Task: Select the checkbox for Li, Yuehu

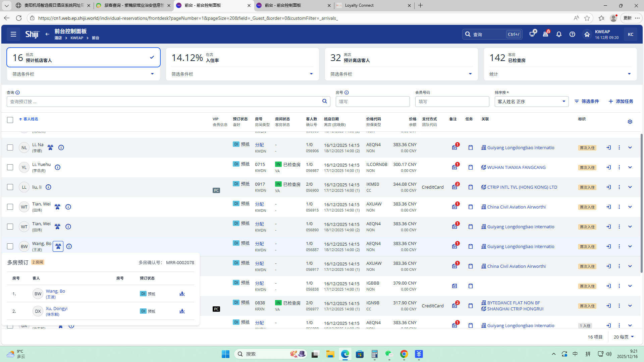Action: (x=10, y=167)
